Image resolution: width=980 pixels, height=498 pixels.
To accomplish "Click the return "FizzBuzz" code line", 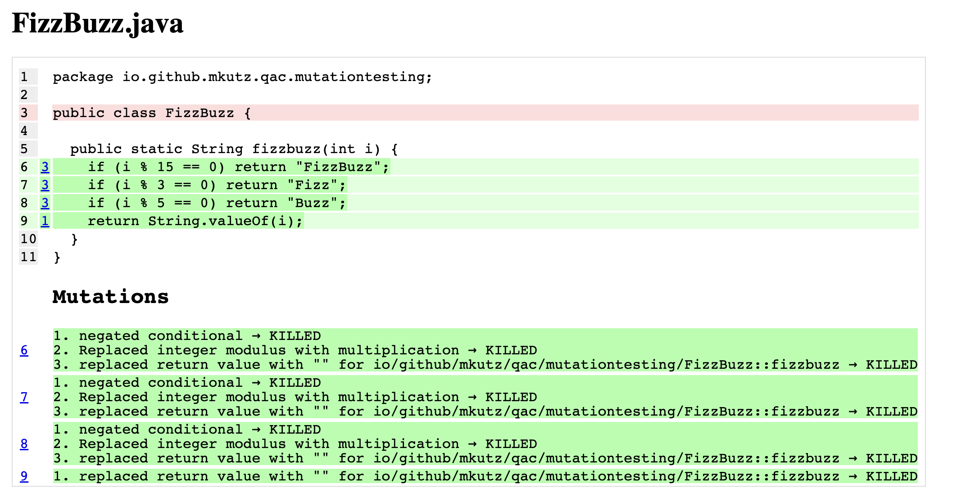I will pyautogui.click(x=239, y=167).
